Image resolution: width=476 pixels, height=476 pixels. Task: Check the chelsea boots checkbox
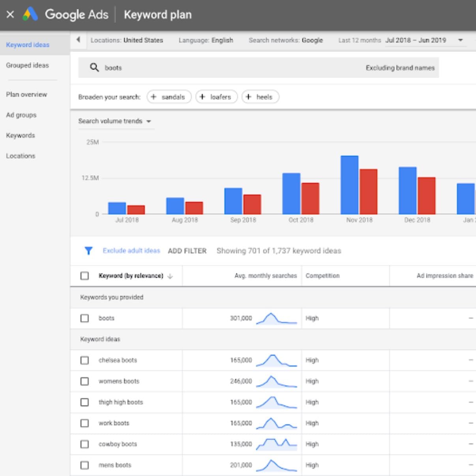tap(84, 360)
